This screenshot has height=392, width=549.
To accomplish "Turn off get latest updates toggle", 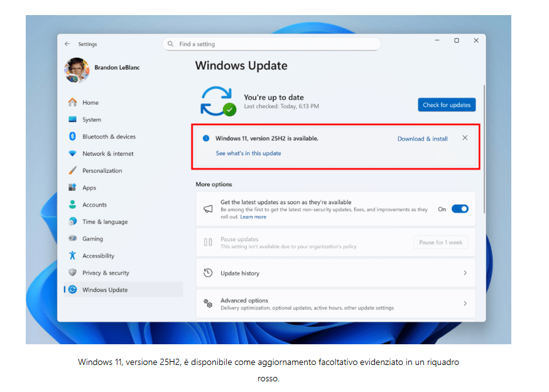I will [460, 209].
